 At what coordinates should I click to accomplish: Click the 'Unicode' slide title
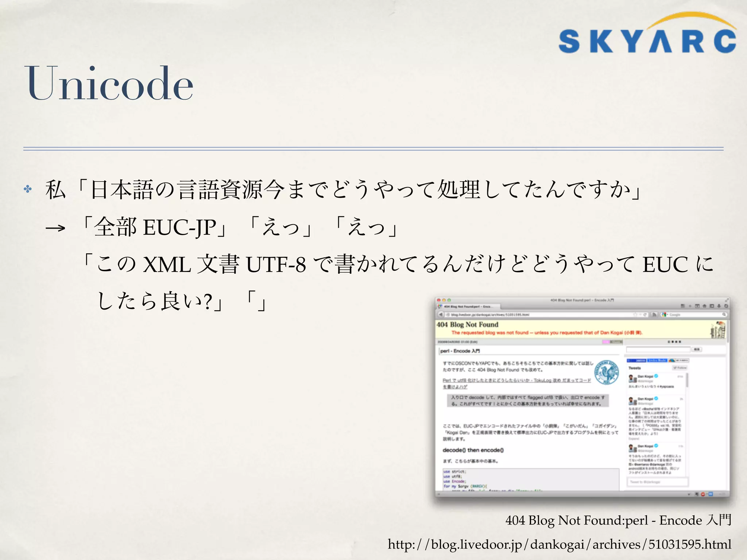tap(109, 83)
